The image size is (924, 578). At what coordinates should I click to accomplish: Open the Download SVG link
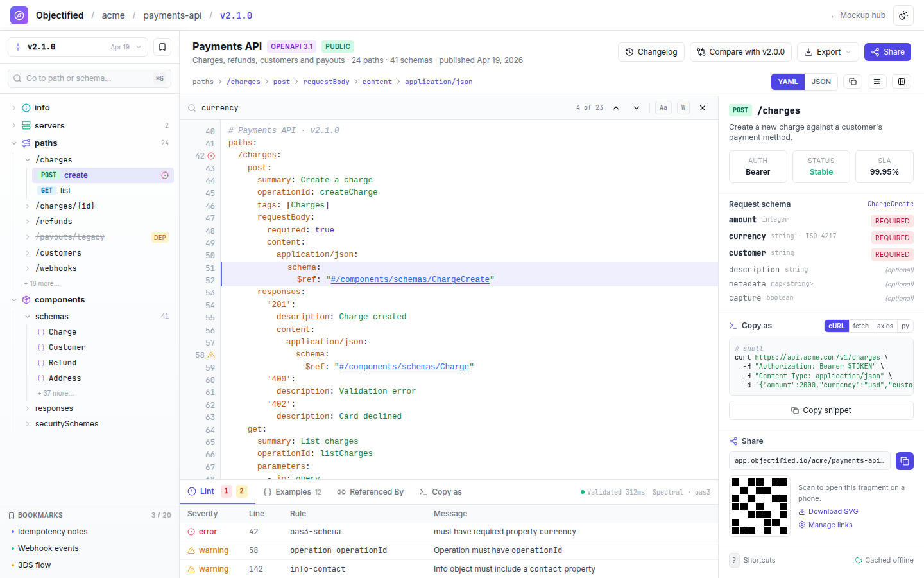coord(828,512)
